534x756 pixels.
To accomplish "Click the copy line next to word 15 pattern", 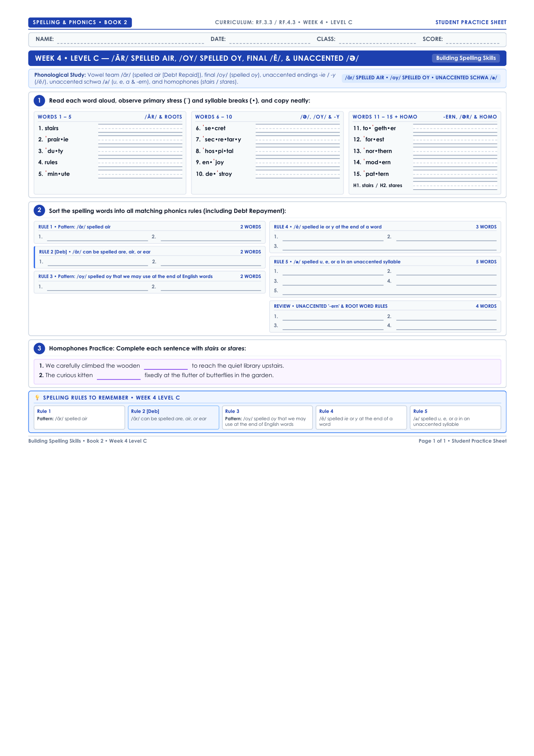I will 455,174.
